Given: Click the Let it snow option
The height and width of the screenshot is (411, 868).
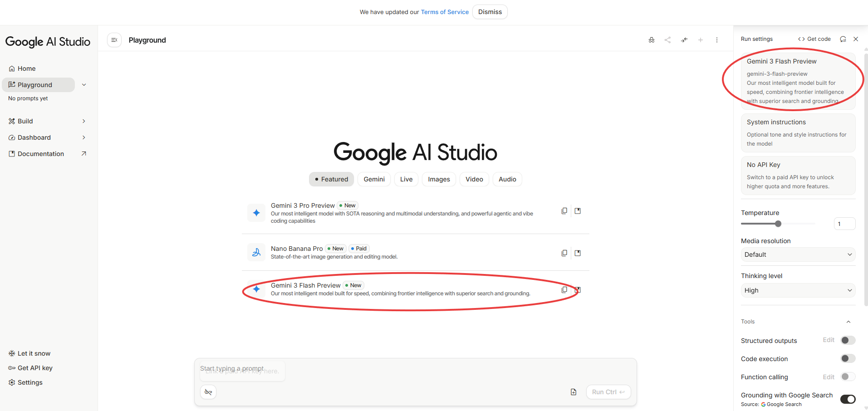Looking at the screenshot, I should 29,353.
